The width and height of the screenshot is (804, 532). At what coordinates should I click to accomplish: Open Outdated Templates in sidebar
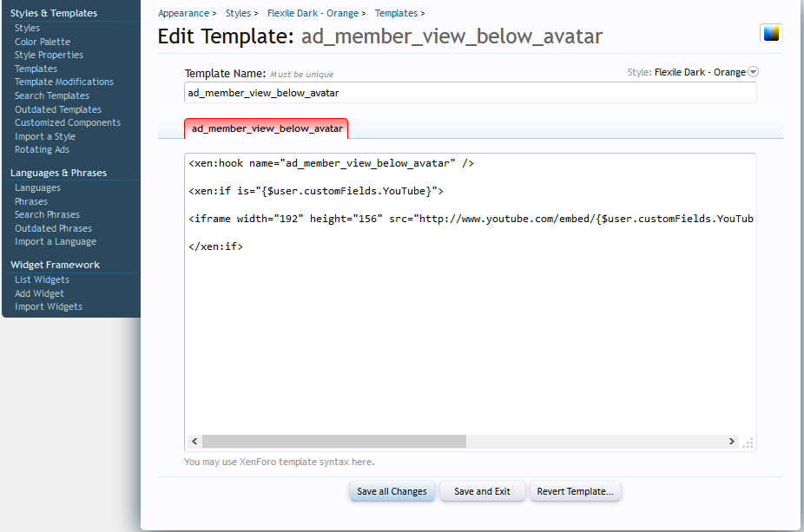click(x=58, y=109)
